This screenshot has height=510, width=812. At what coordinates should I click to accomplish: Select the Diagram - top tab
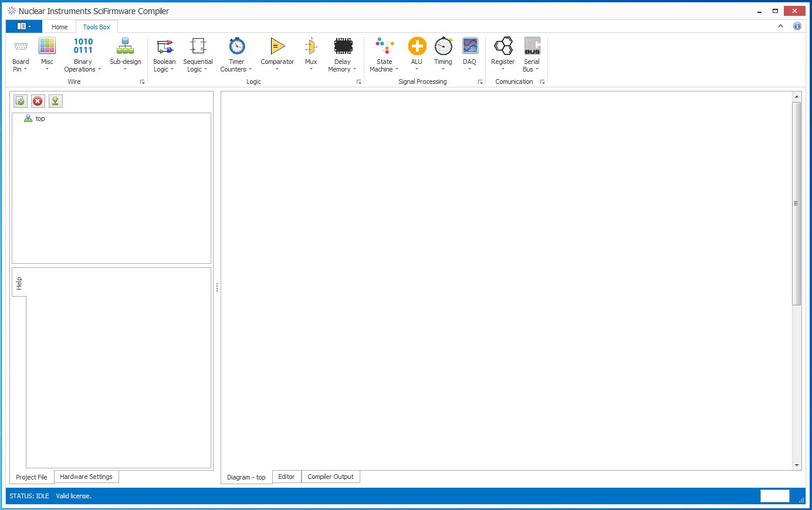246,477
